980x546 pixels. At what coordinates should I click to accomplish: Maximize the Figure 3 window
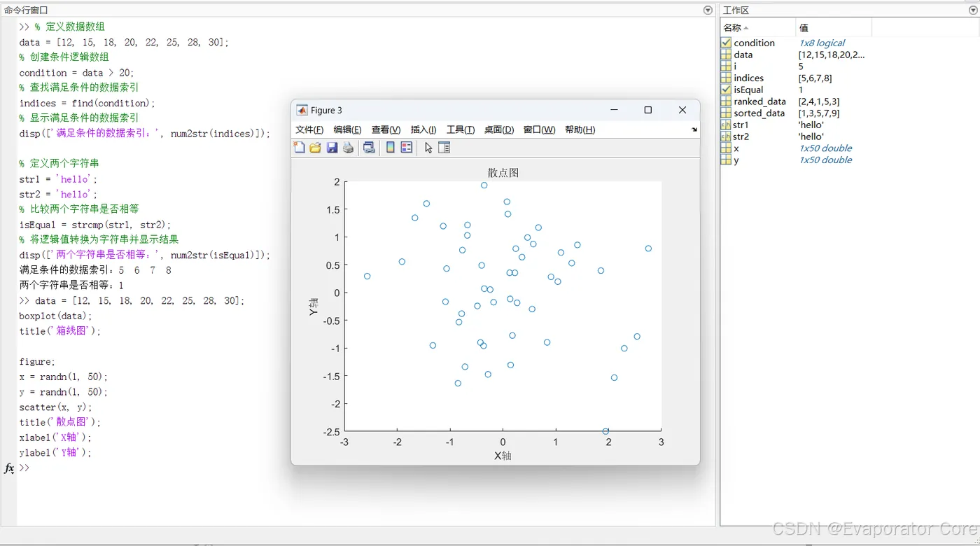[x=648, y=110]
